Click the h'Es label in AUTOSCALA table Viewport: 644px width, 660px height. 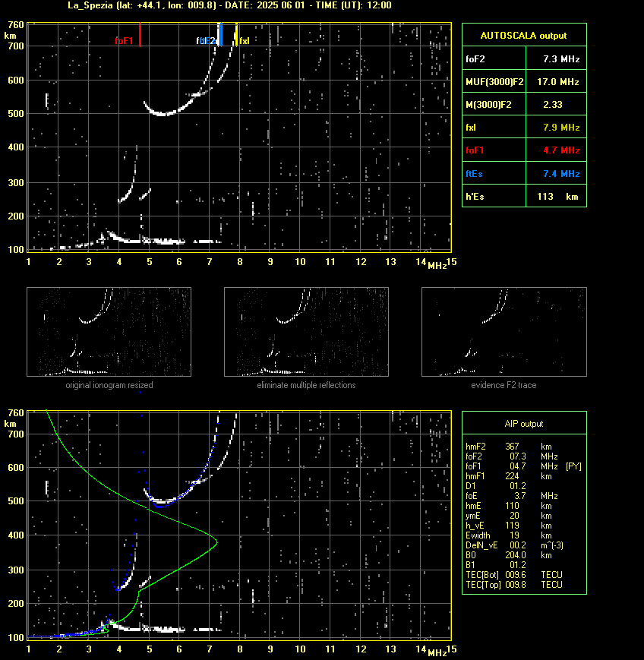click(475, 197)
